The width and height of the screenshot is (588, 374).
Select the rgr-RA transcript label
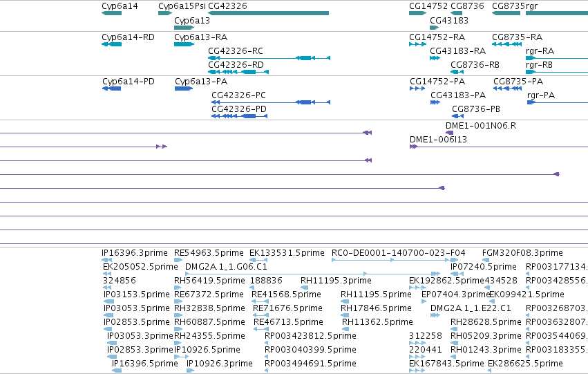pos(540,51)
